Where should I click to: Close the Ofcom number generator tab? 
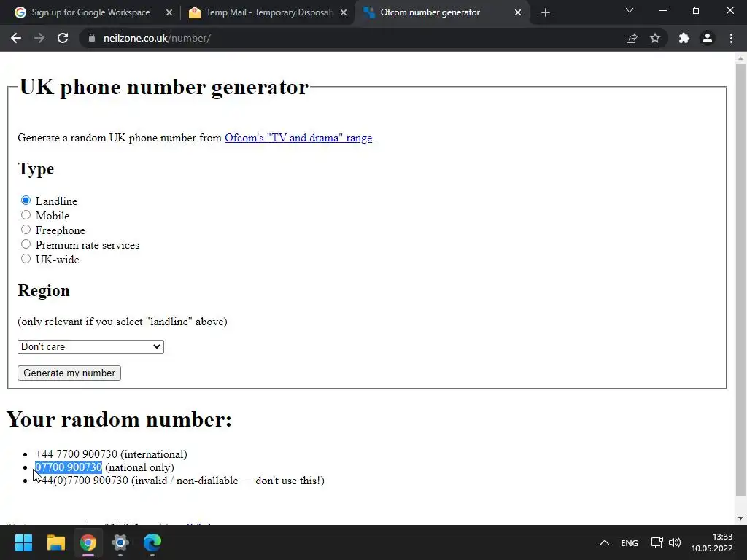pyautogui.click(x=518, y=12)
